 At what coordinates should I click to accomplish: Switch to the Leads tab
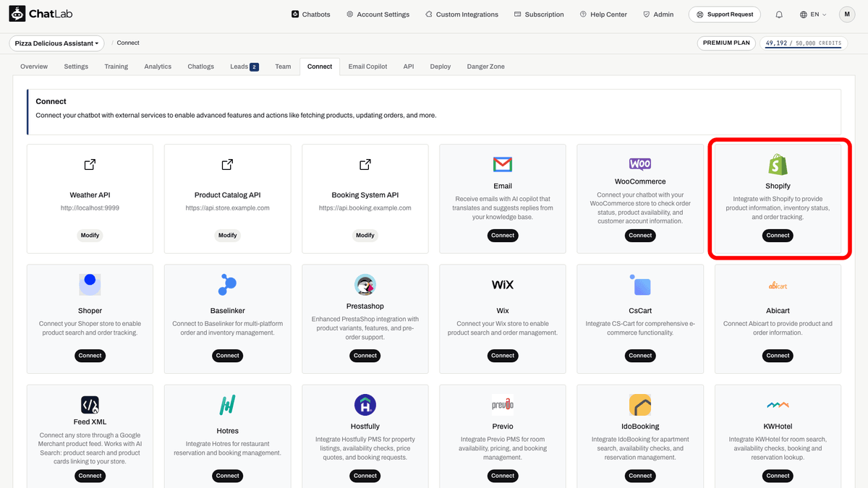click(x=244, y=67)
